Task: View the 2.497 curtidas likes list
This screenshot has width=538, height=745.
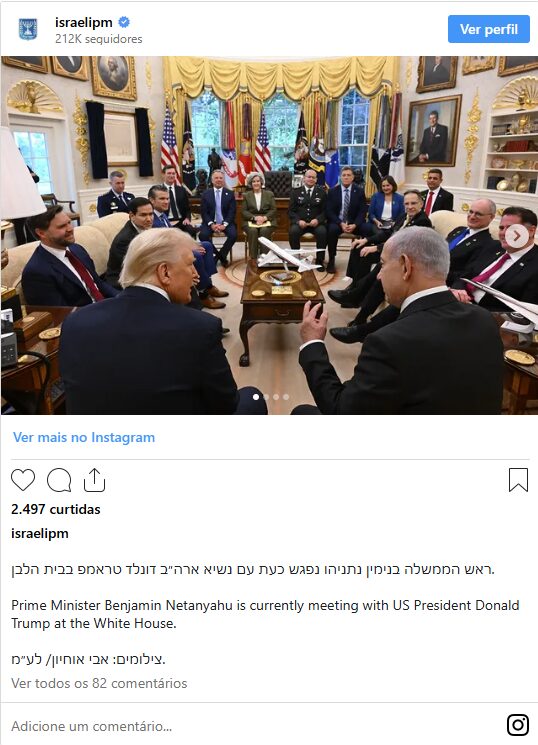Action: coord(56,509)
